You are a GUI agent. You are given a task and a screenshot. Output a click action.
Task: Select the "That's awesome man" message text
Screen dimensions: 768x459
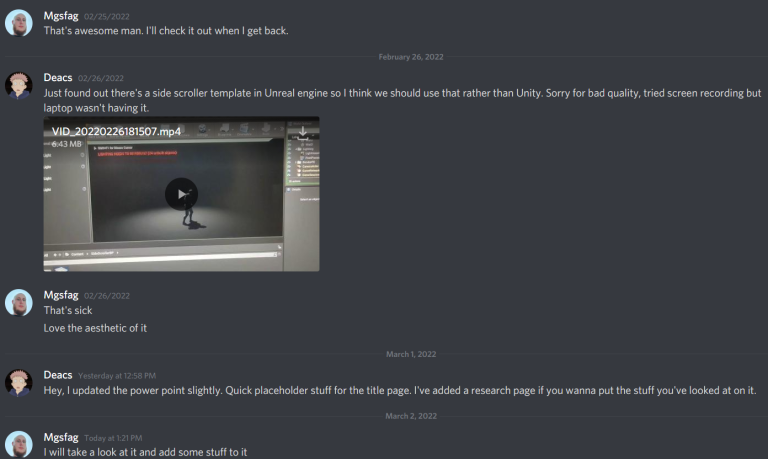click(166, 30)
